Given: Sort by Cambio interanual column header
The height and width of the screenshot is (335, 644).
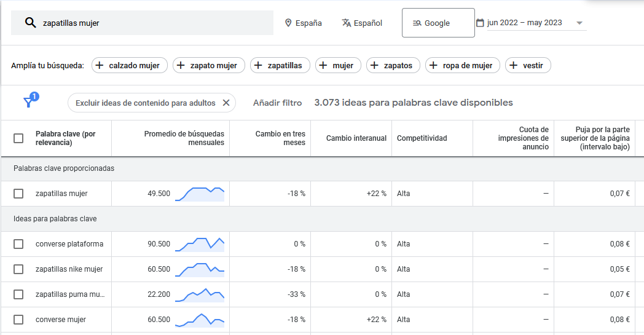Looking at the screenshot, I should 356,138.
